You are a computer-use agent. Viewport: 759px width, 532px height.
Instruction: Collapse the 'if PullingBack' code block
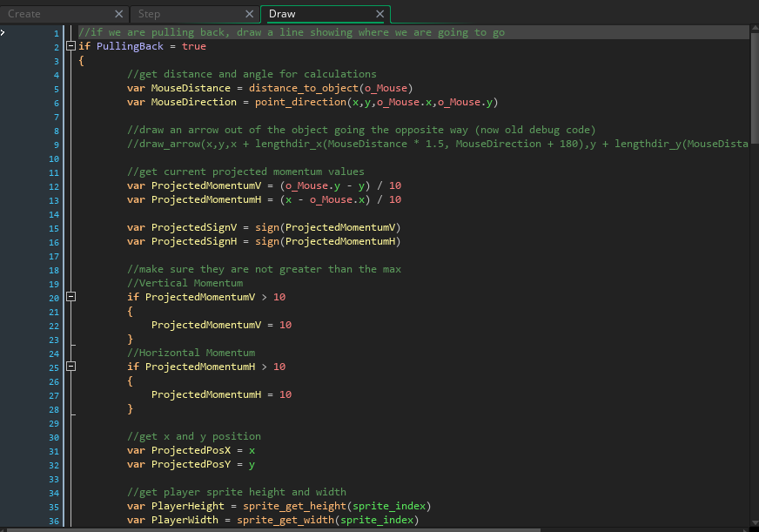(71, 46)
